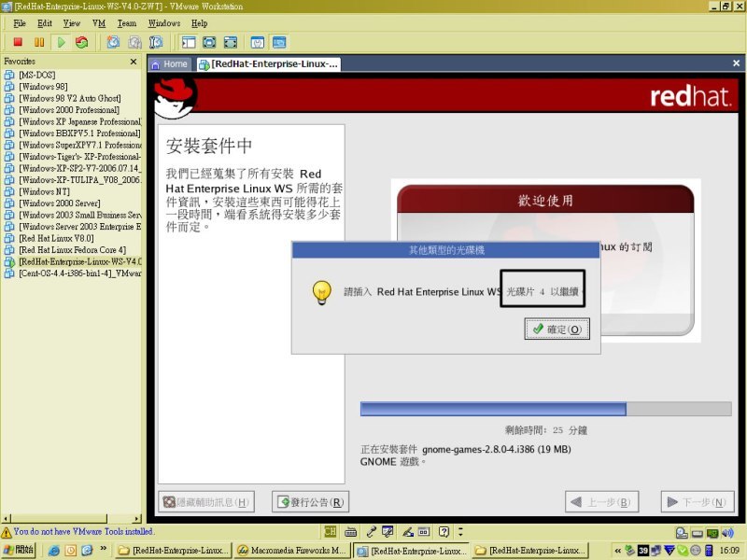This screenshot has height=560, width=747.
Task: Select [Cent-OS-4.4-i386-bin1-4] in Favorites
Action: (73, 273)
